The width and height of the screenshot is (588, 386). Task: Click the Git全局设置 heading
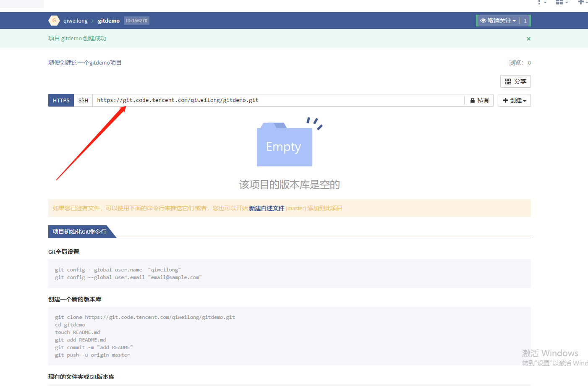click(x=64, y=252)
